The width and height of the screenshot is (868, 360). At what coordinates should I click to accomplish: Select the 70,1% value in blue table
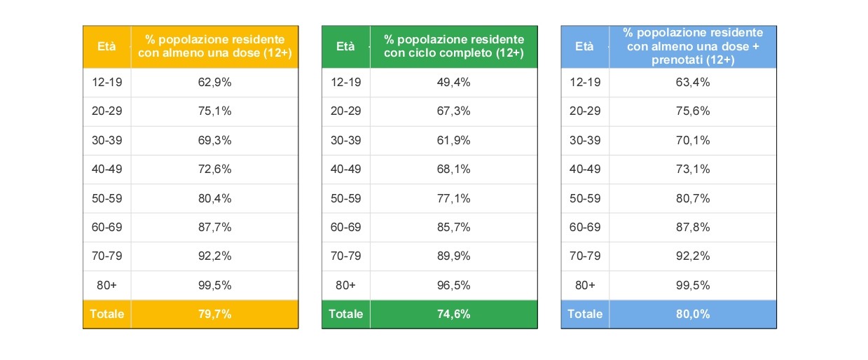pyautogui.click(x=693, y=140)
